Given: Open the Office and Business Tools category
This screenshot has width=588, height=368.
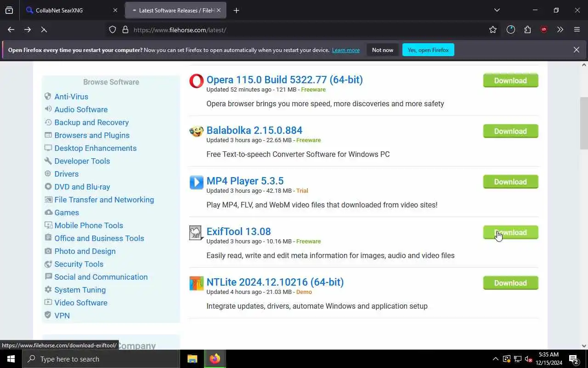Looking at the screenshot, I should [x=99, y=238].
